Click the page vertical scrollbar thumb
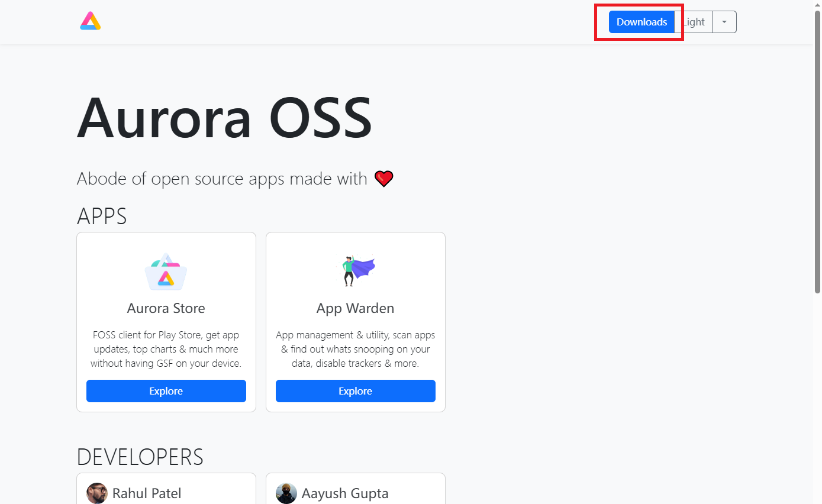822x504 pixels. pos(817,151)
